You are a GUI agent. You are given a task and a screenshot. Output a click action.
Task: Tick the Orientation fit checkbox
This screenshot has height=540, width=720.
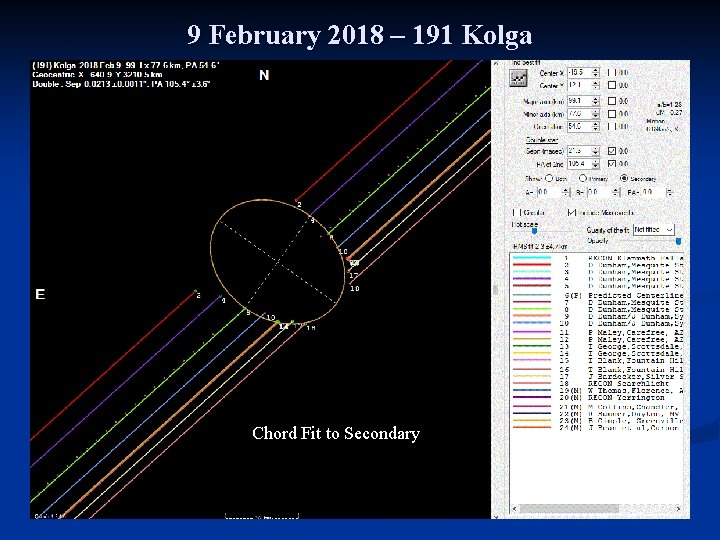coord(611,126)
